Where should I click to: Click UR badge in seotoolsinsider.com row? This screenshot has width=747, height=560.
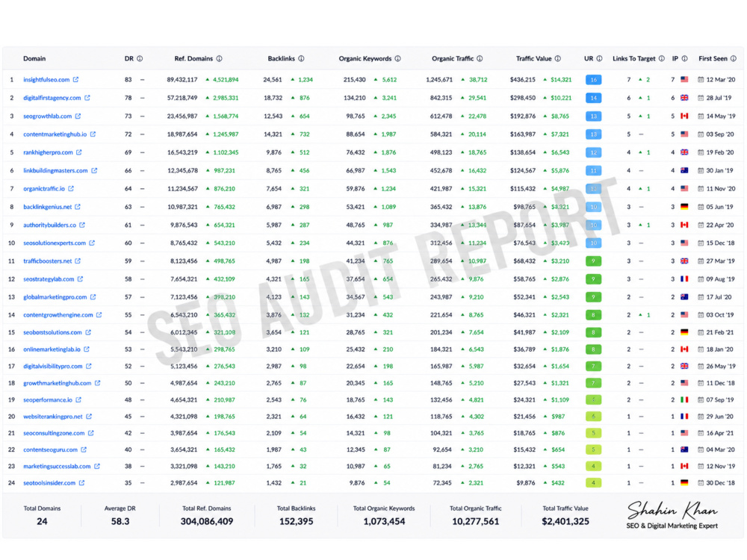coord(593,483)
